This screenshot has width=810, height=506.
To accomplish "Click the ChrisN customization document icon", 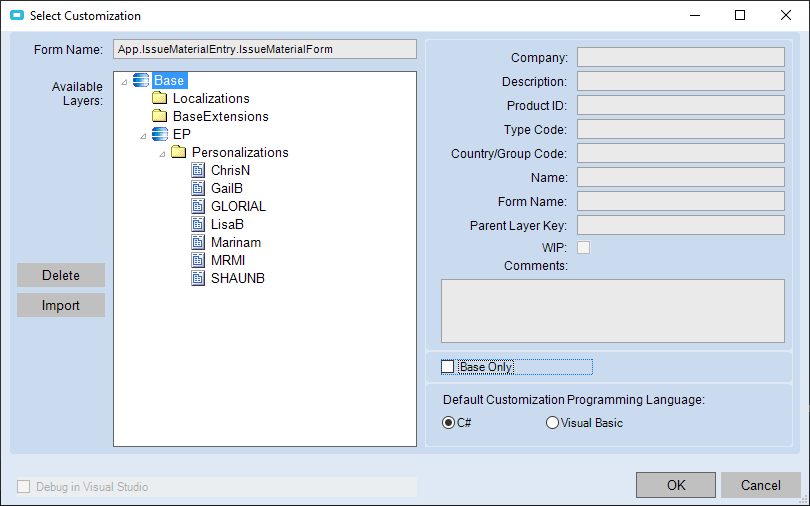I will point(198,171).
